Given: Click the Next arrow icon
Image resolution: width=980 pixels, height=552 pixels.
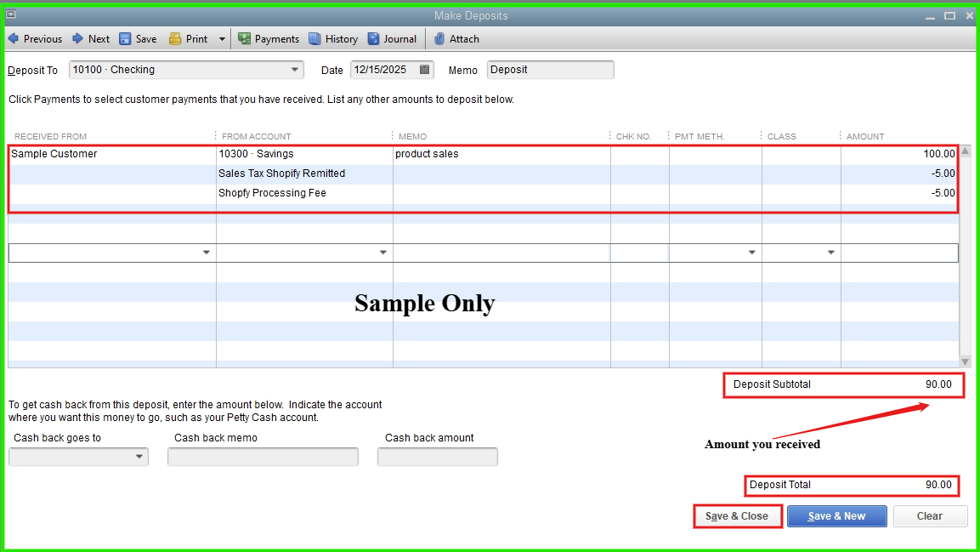Looking at the screenshot, I should pos(77,38).
